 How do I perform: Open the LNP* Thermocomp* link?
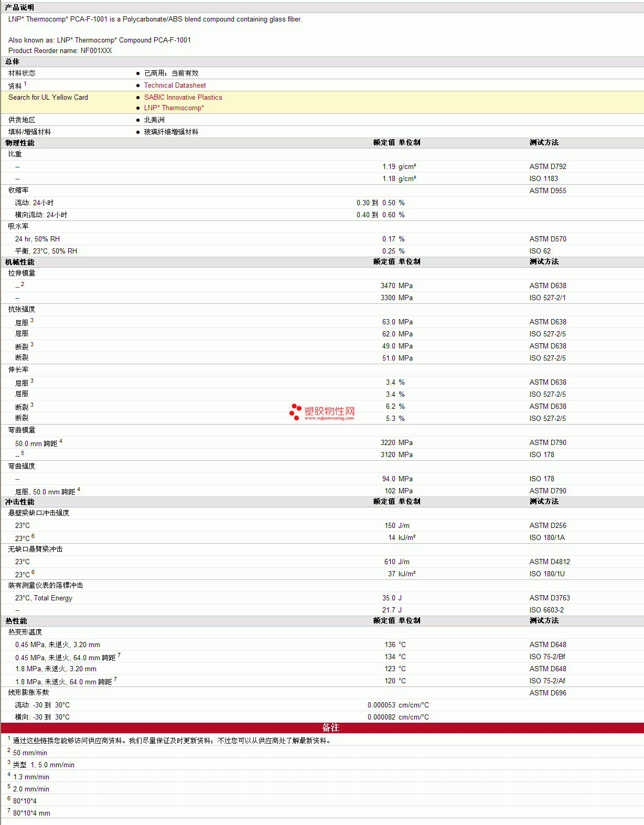174,108
